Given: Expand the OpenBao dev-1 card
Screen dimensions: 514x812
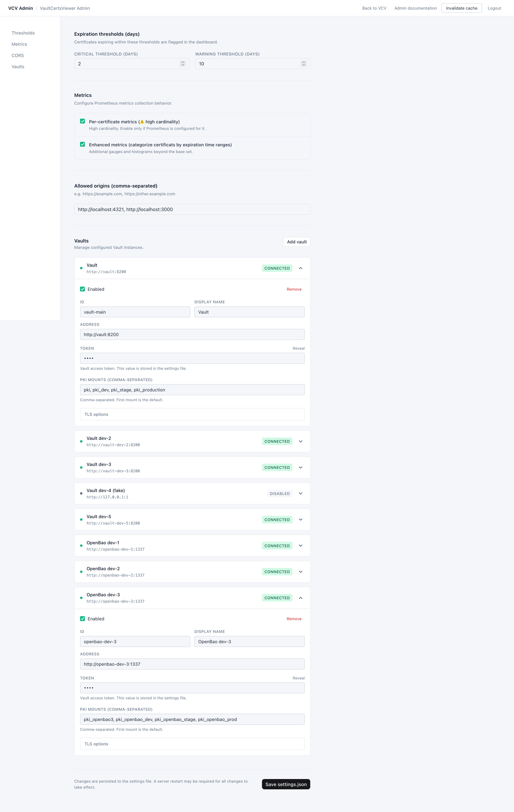Looking at the screenshot, I should coord(300,546).
